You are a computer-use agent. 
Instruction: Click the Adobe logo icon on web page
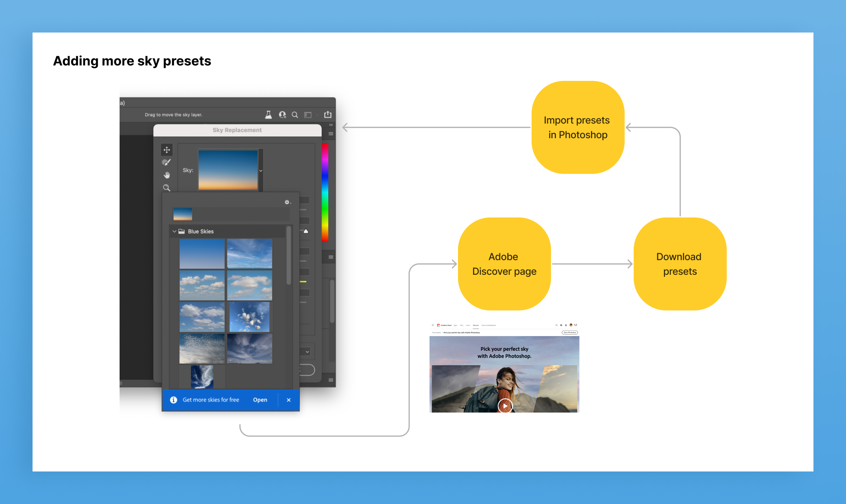click(x=576, y=325)
